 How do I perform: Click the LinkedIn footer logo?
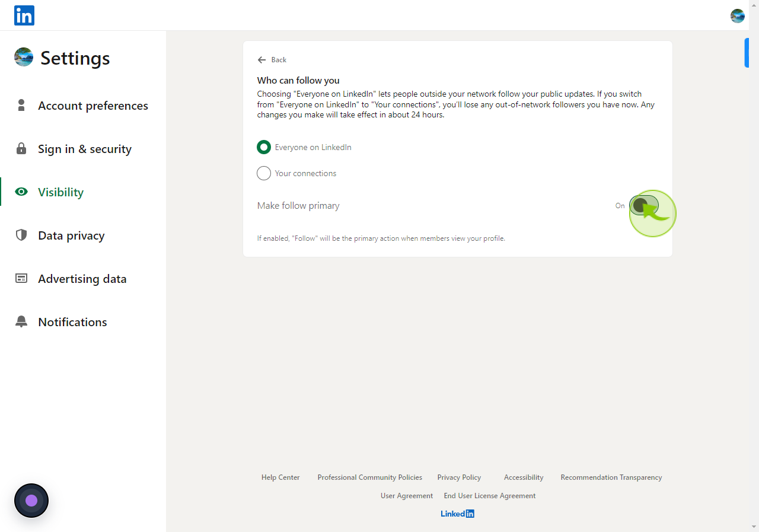[457, 514]
